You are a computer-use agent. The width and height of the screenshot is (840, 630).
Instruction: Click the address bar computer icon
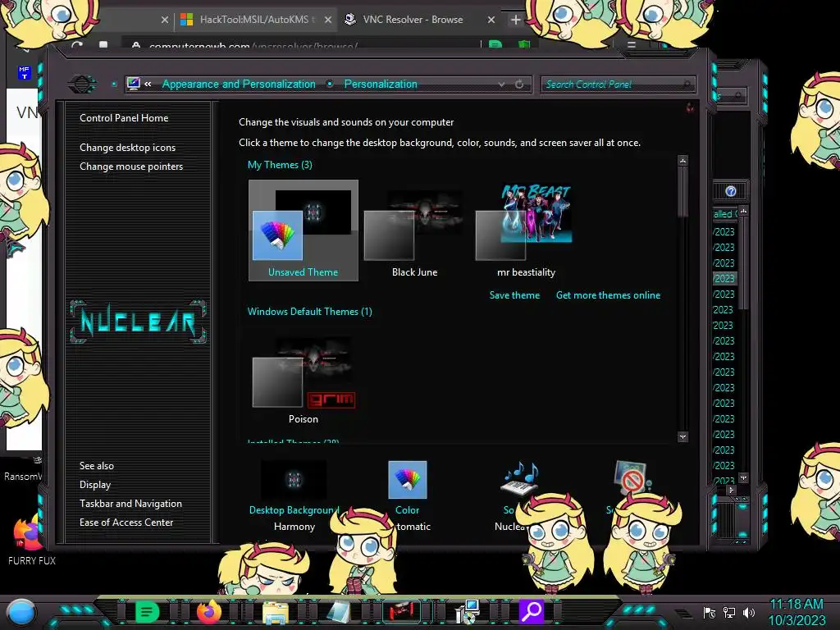click(134, 84)
